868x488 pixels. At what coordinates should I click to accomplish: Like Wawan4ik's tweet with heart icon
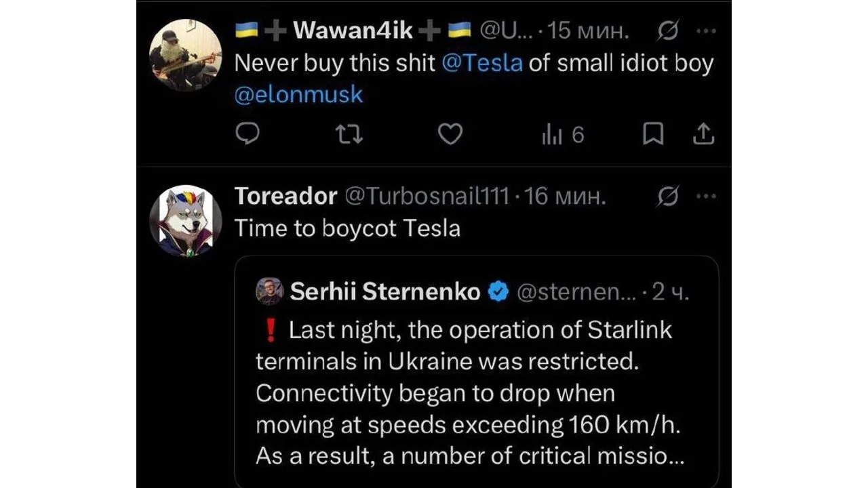(x=450, y=135)
